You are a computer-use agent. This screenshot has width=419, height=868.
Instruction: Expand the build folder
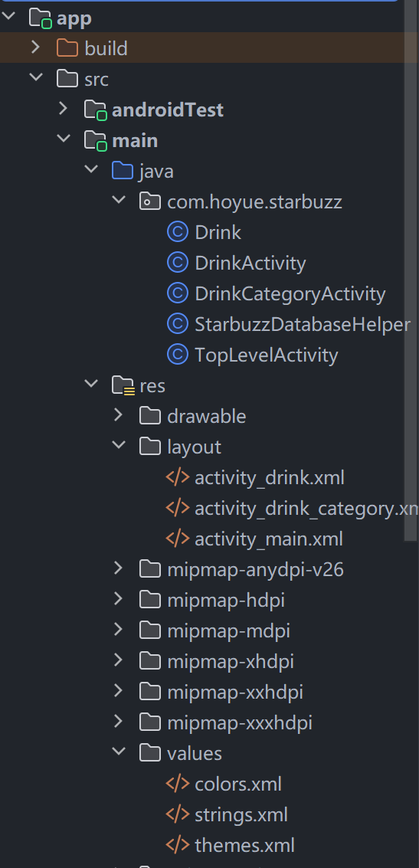tap(36, 47)
